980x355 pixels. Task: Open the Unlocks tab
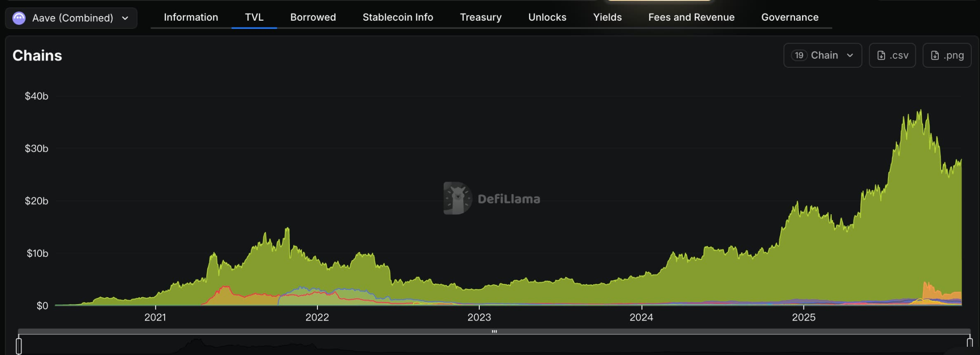(x=547, y=17)
